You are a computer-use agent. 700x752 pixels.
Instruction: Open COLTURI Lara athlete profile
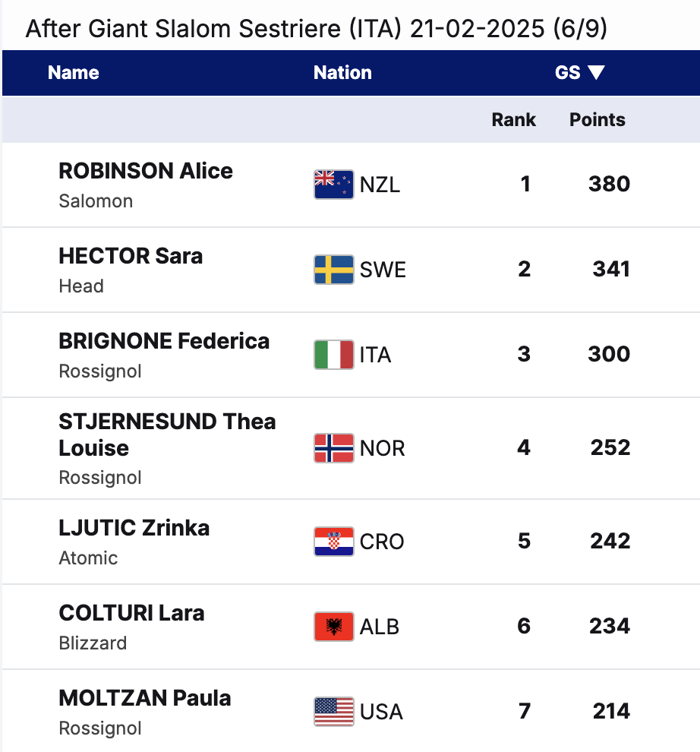pyautogui.click(x=131, y=613)
